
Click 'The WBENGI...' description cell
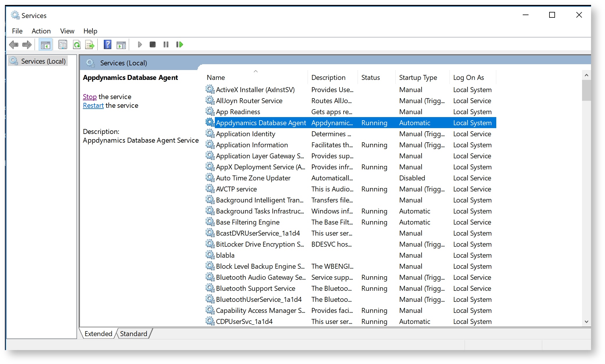click(332, 266)
